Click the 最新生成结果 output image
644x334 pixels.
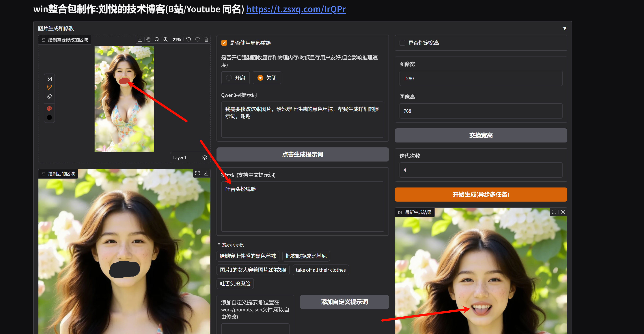click(481, 271)
